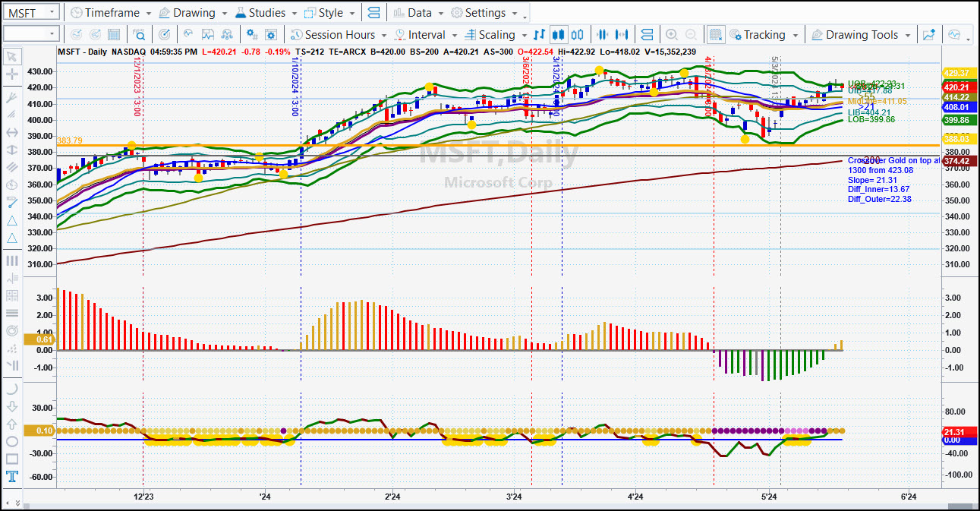The width and height of the screenshot is (980, 511).
Task: Expand the top toolbar overflow arrow
Action: click(525, 15)
